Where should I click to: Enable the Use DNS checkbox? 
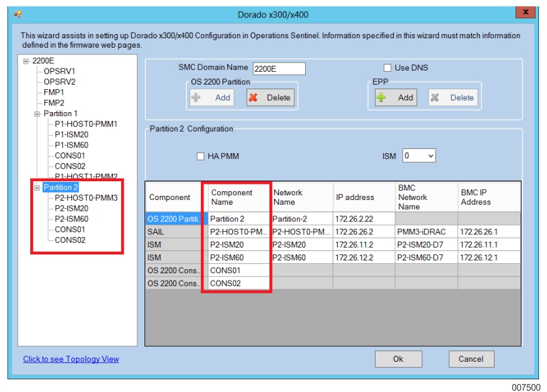pyautogui.click(x=387, y=68)
